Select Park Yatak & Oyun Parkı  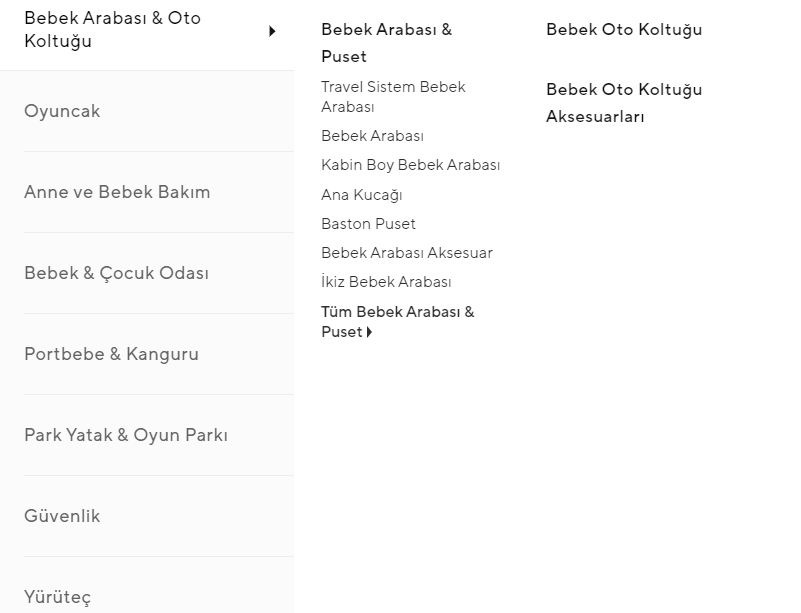pos(126,435)
